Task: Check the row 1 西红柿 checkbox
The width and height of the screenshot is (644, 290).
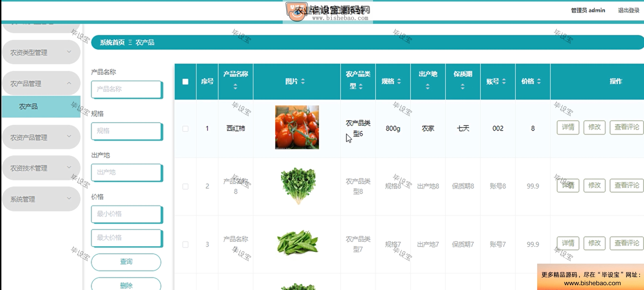Action: [185, 129]
